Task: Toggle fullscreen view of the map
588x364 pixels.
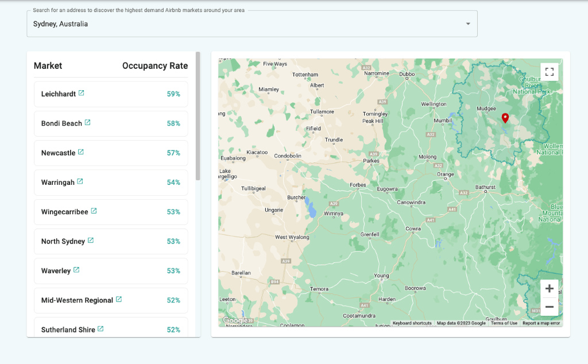Action: tap(549, 71)
